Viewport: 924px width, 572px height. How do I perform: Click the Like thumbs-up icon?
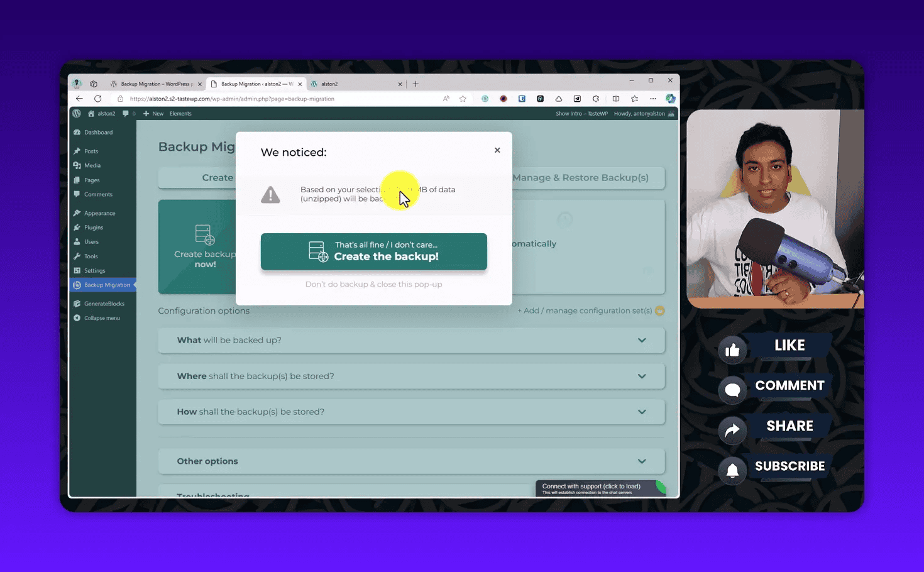732,350
